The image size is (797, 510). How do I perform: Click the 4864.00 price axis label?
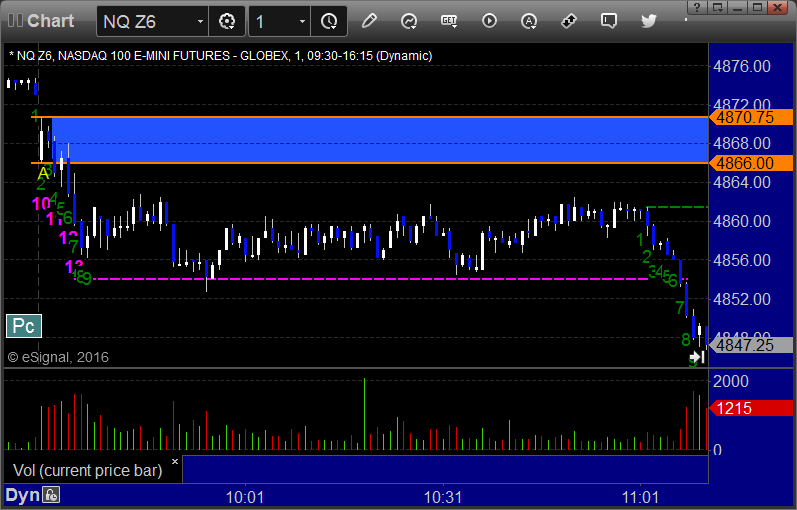[x=742, y=182]
